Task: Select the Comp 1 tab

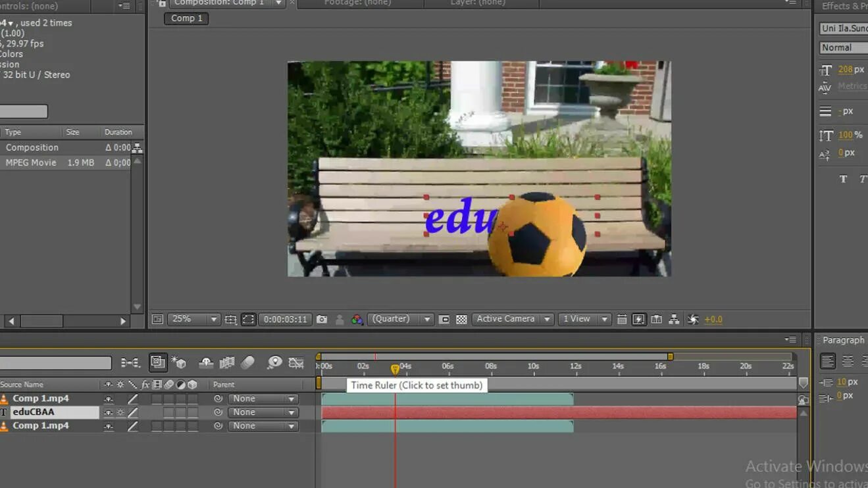Action: [x=186, y=18]
